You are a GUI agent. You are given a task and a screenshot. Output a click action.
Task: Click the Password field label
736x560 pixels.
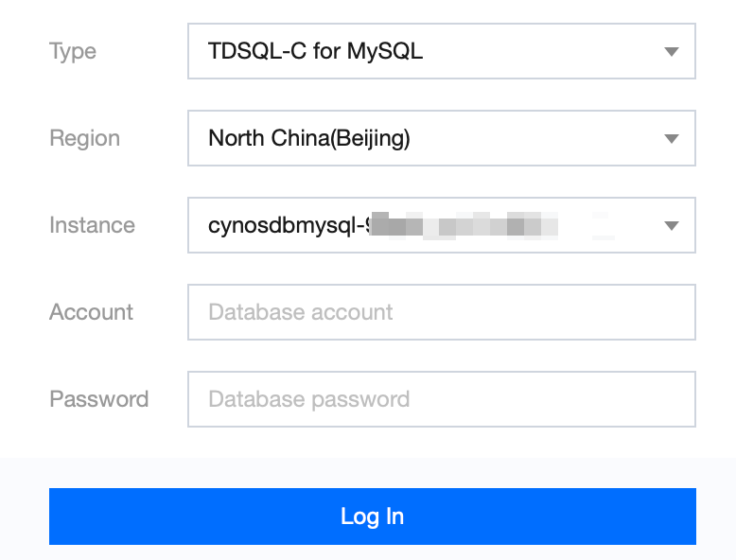98,399
